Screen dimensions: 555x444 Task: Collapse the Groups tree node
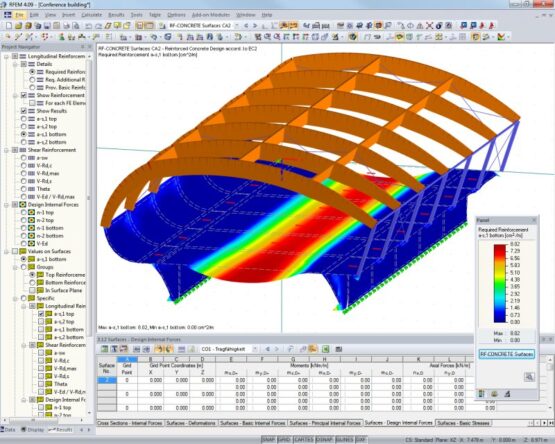tap(15, 267)
